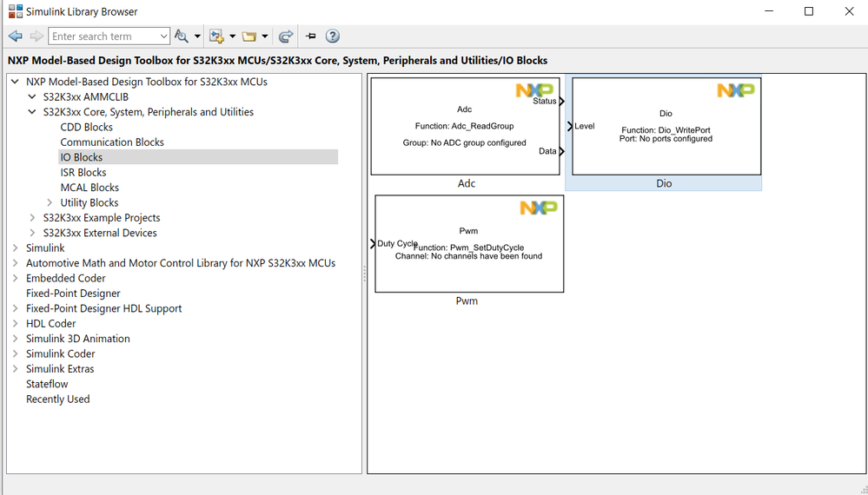The image size is (868, 495).
Task: Click the refresh library icon
Action: click(286, 36)
